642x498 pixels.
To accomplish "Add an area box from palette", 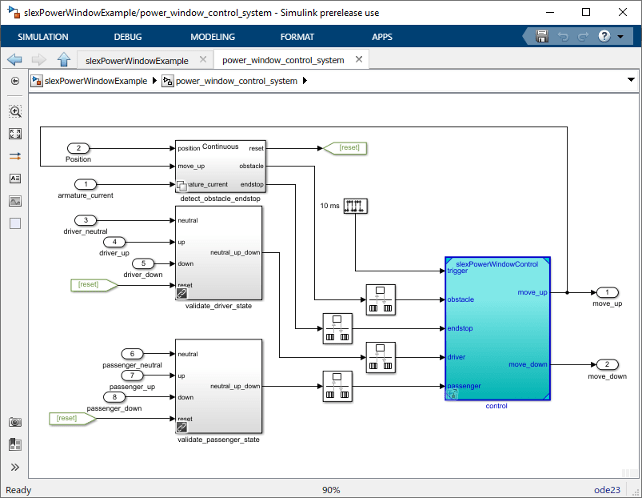I will (15, 224).
